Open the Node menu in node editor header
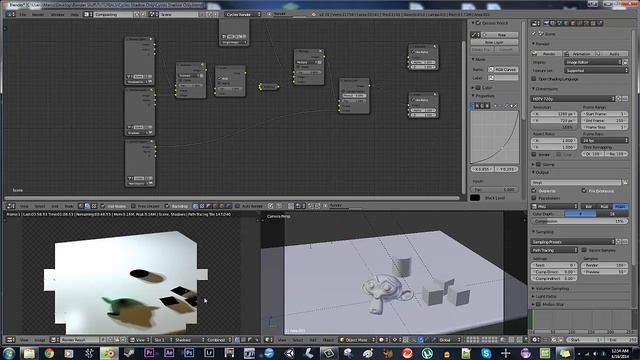 (69, 206)
